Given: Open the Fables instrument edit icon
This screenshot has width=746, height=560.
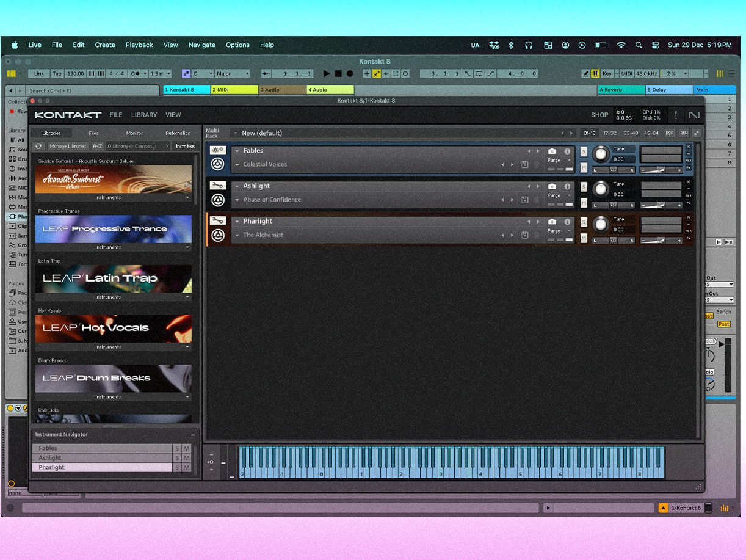Looking at the screenshot, I should point(218,150).
